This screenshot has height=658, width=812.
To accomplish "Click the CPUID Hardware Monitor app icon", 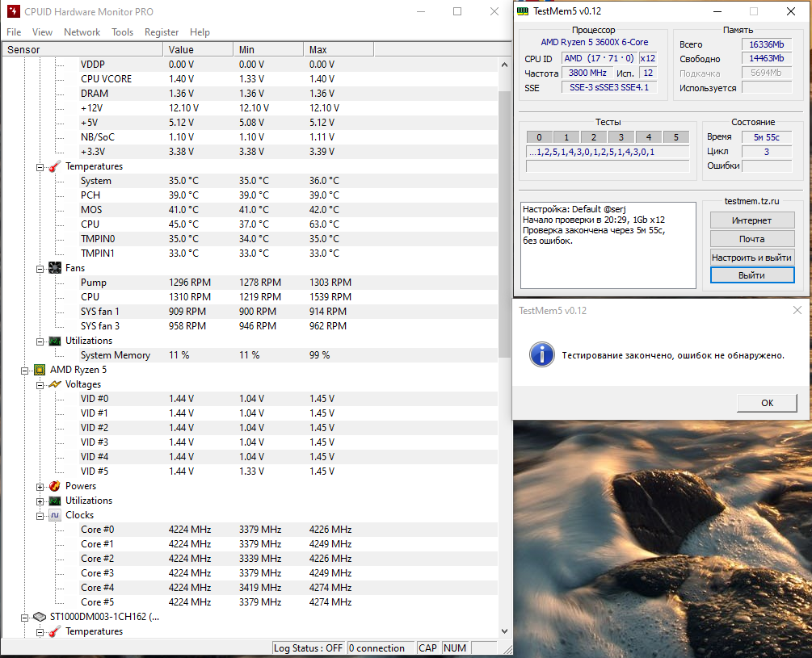I will coord(14,11).
